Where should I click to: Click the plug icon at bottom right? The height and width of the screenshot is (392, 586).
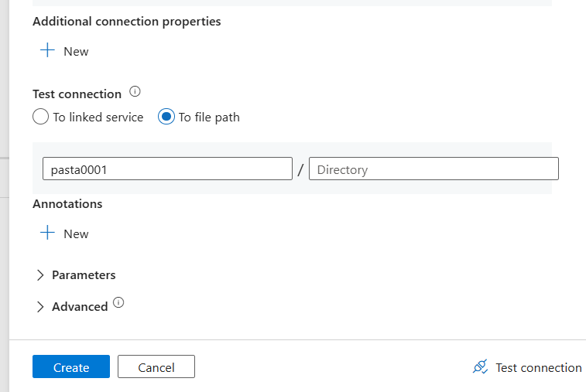[x=480, y=367]
